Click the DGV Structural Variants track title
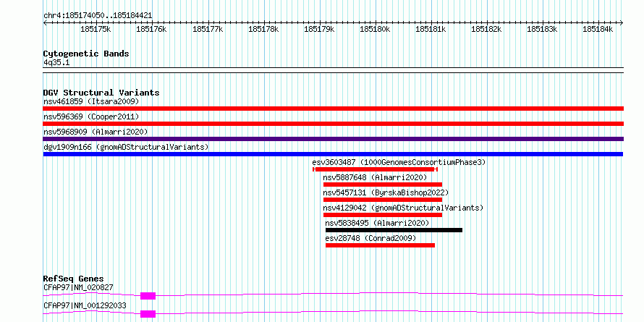 pyautogui.click(x=101, y=93)
